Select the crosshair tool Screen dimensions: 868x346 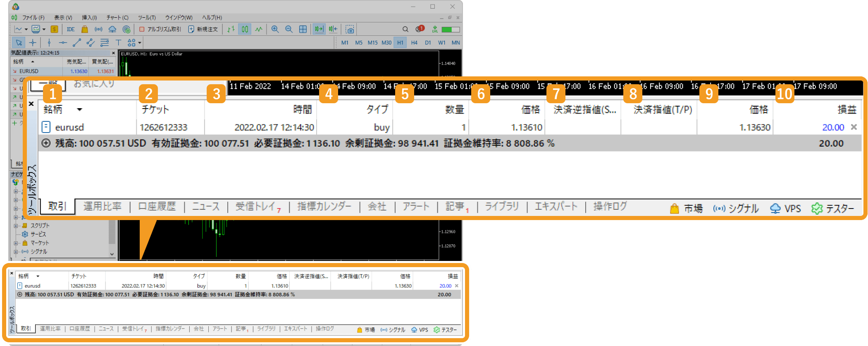coord(33,43)
